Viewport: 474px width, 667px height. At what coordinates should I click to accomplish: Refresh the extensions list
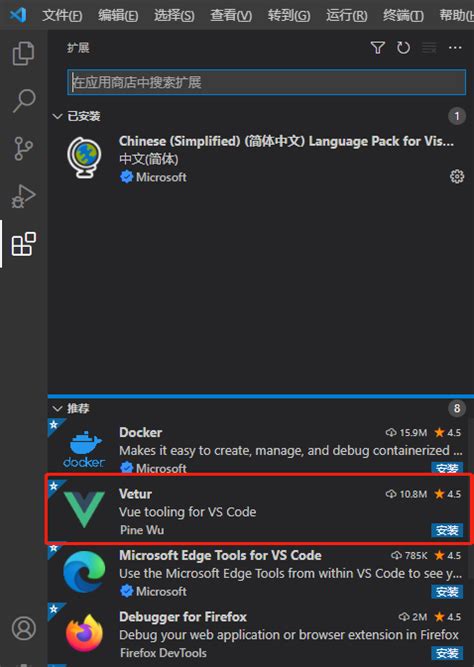pos(403,48)
